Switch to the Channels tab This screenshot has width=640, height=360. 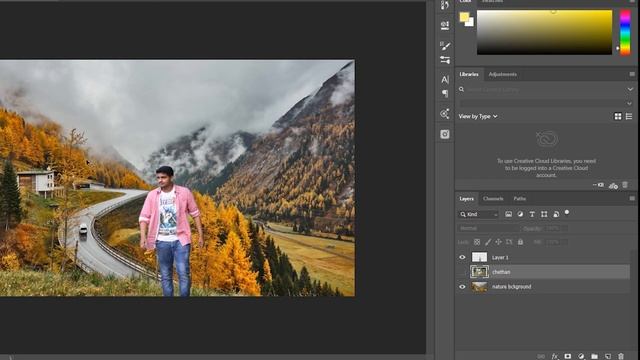(x=493, y=199)
